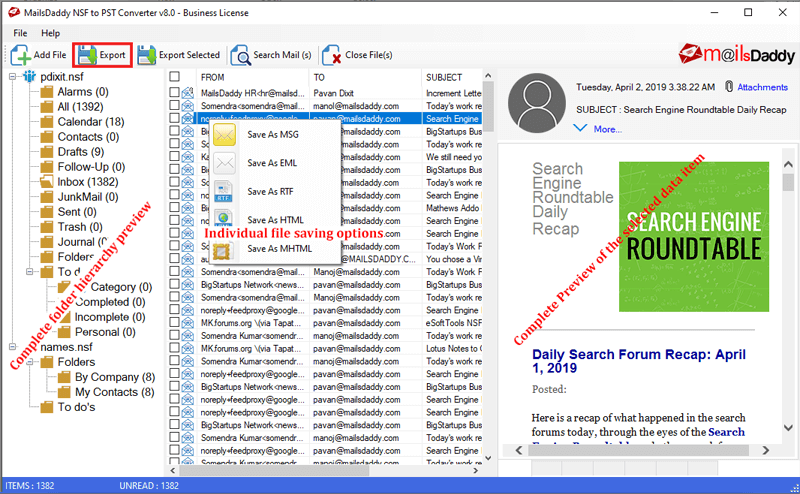This screenshot has height=494, width=800.
Task: Check the Somendra to manoj Today's work row
Action: click(x=174, y=105)
